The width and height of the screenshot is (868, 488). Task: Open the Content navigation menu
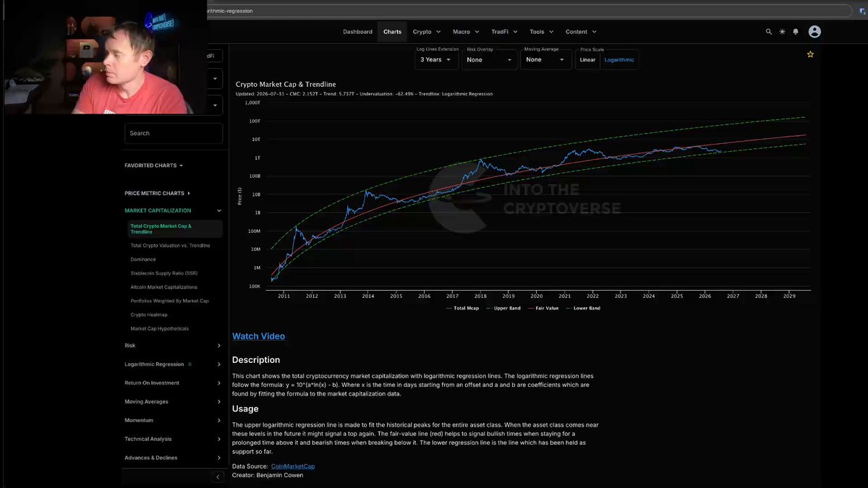pyautogui.click(x=581, y=32)
